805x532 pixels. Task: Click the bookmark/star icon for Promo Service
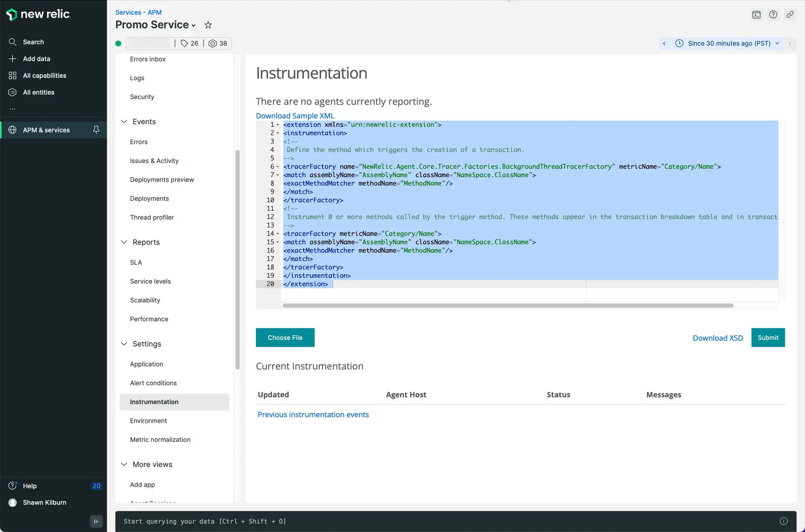click(208, 25)
